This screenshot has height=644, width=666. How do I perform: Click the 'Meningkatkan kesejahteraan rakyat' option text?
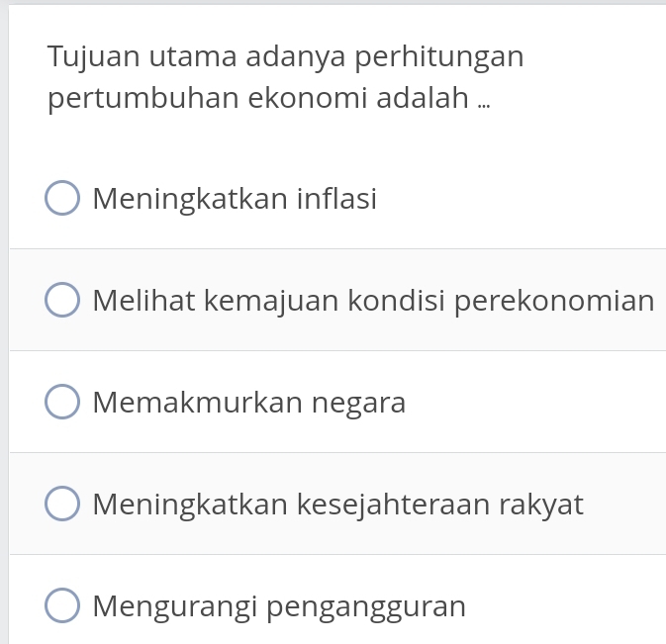(x=337, y=505)
